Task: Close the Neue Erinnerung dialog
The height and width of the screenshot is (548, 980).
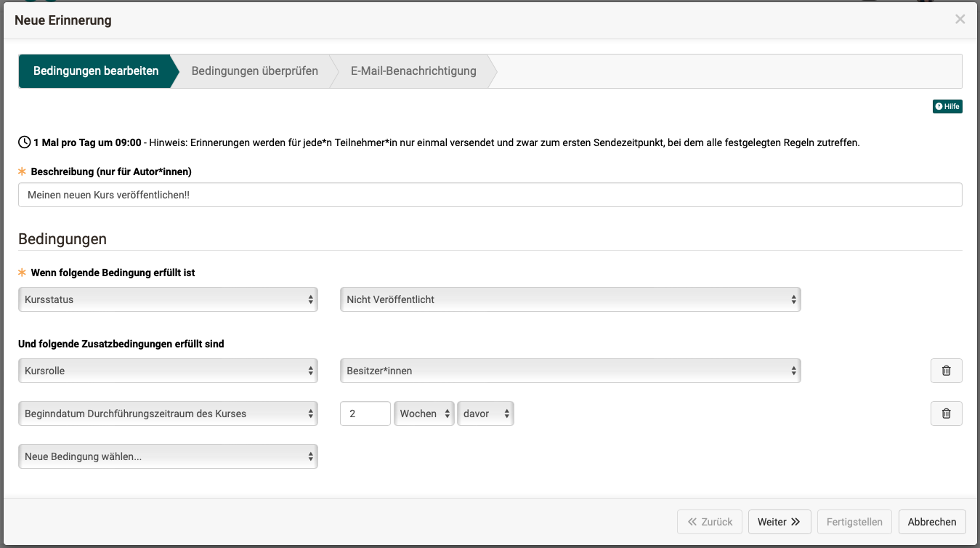Action: pos(960,20)
